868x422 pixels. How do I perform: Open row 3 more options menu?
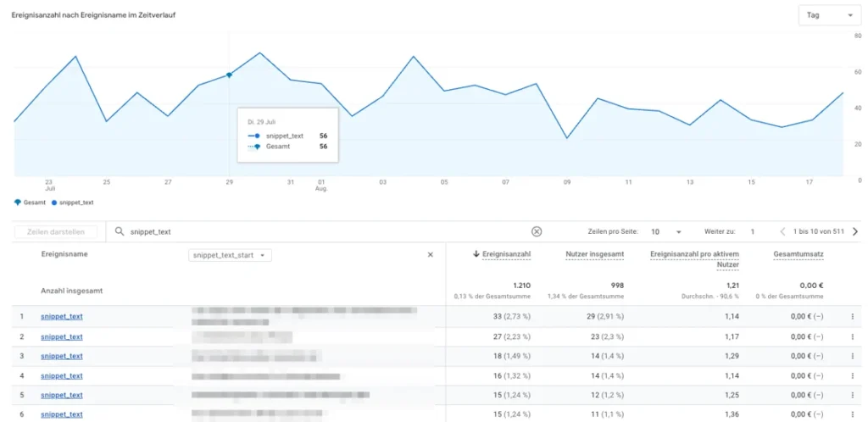[x=852, y=356]
